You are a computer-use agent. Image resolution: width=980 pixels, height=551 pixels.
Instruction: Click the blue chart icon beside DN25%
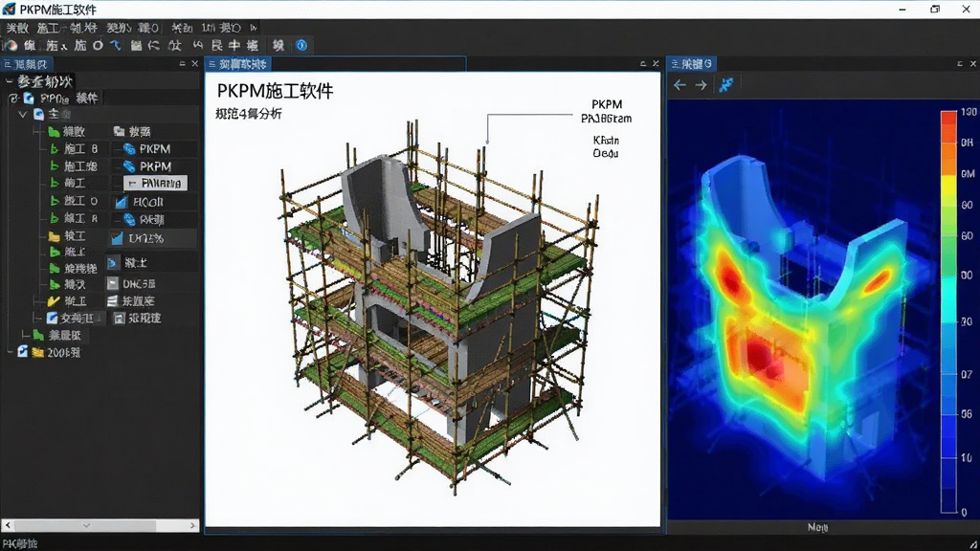tap(117, 238)
